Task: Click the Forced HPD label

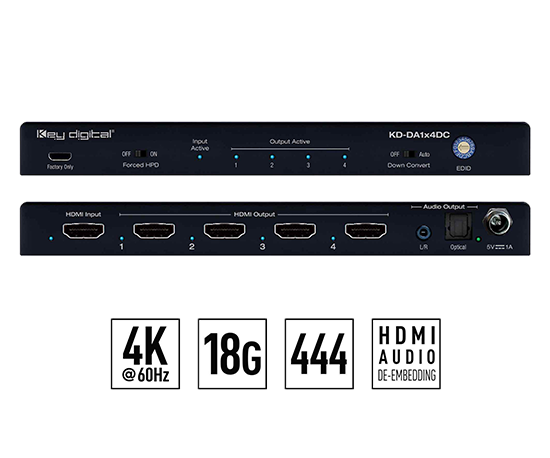Action: pos(141,165)
